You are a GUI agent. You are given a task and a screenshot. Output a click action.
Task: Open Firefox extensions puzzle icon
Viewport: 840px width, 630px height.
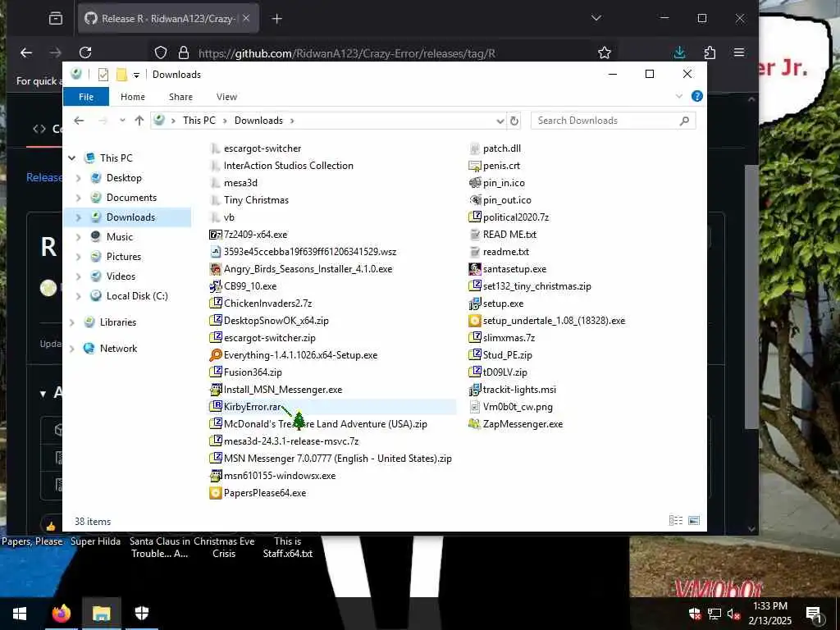point(710,52)
